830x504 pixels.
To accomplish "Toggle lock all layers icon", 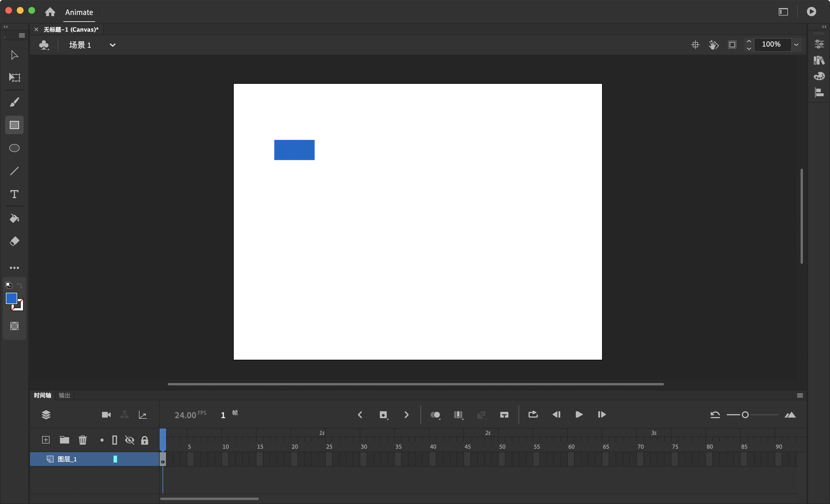I will point(144,440).
